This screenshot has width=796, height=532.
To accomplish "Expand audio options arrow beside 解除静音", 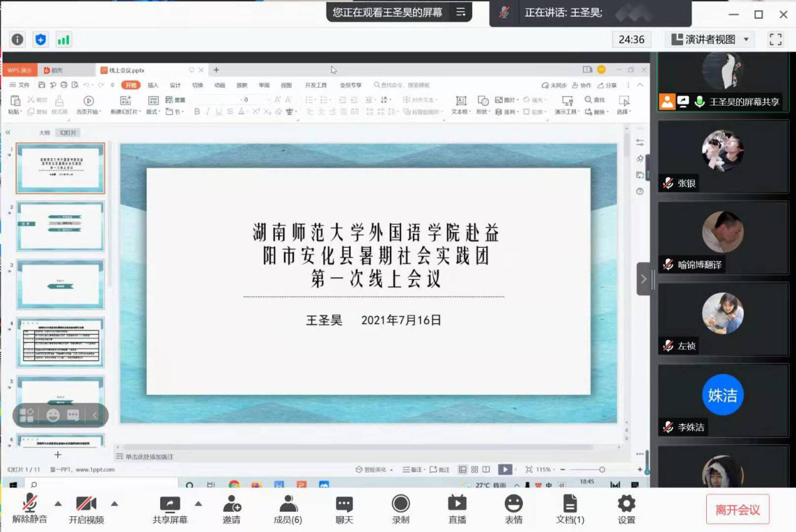I will click(58, 503).
